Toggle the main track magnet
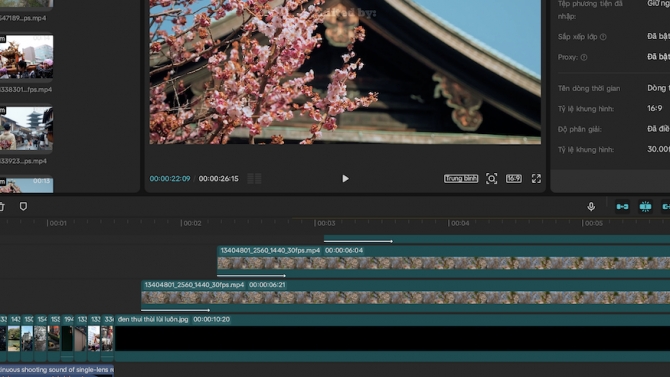The image size is (670, 377). point(622,206)
